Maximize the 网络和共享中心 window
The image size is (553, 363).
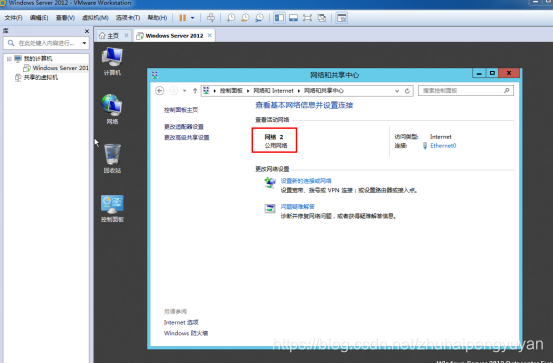[x=492, y=73]
